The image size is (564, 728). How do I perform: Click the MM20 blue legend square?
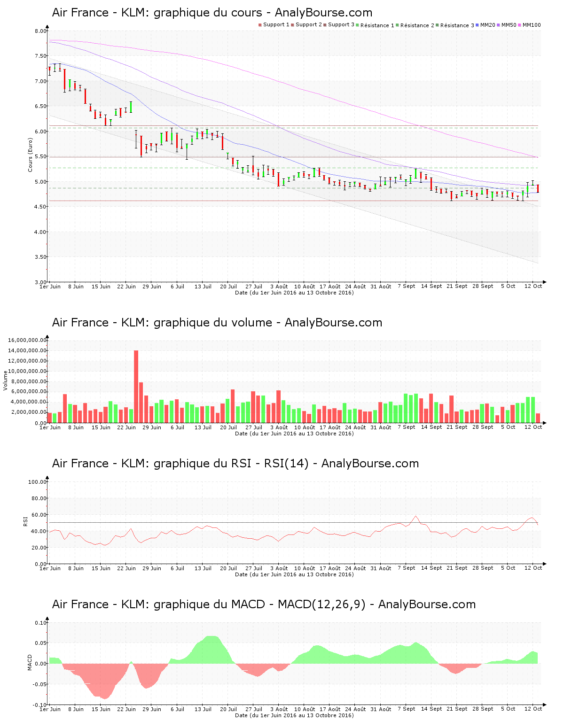[478, 25]
